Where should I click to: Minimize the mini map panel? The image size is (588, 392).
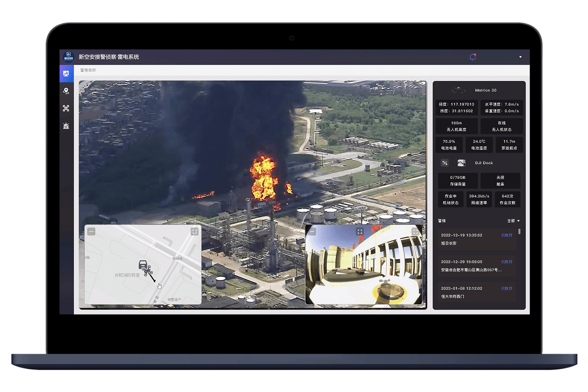(x=91, y=232)
